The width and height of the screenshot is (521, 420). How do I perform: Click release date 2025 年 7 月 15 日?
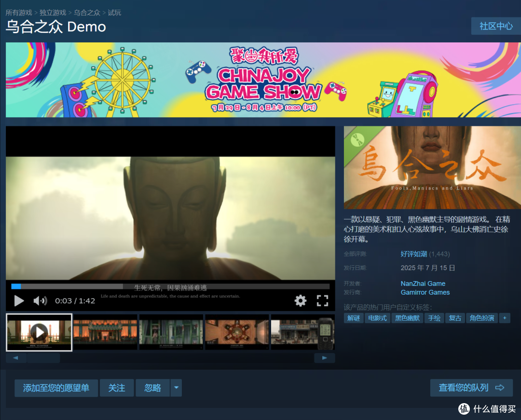pyautogui.click(x=427, y=268)
